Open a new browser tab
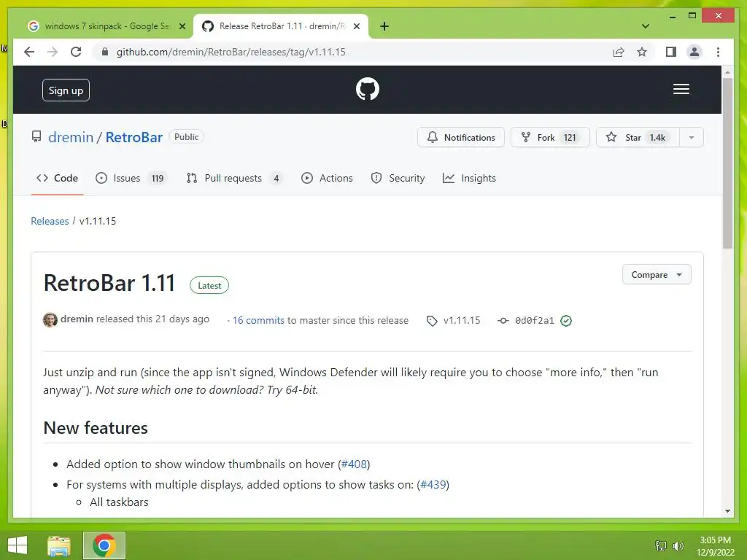 [x=384, y=26]
